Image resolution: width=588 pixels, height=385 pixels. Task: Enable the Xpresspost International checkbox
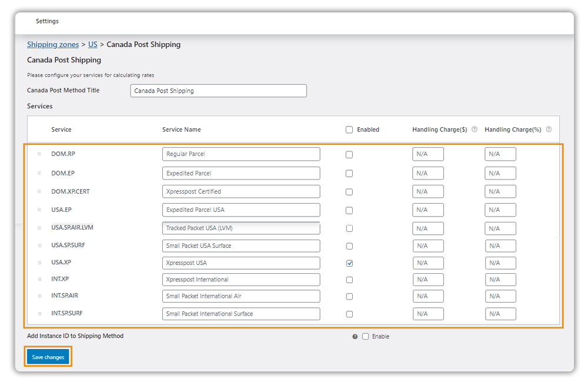(x=349, y=280)
